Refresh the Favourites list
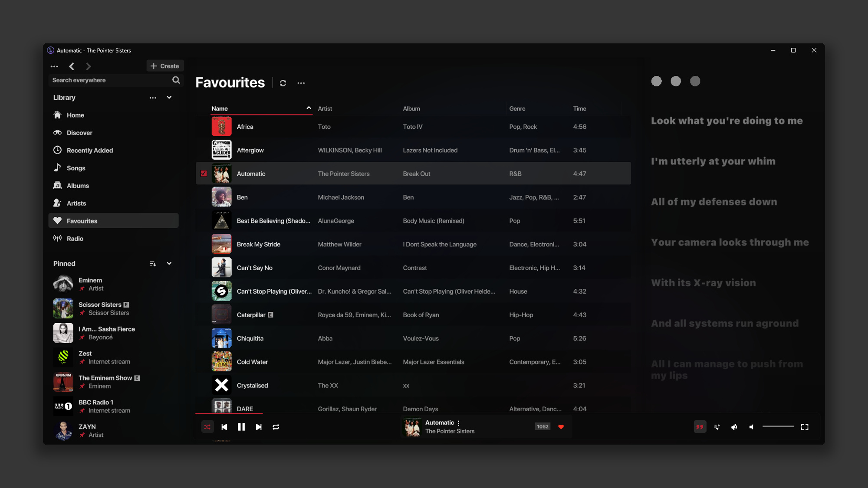Viewport: 868px width, 488px height. [x=283, y=83]
